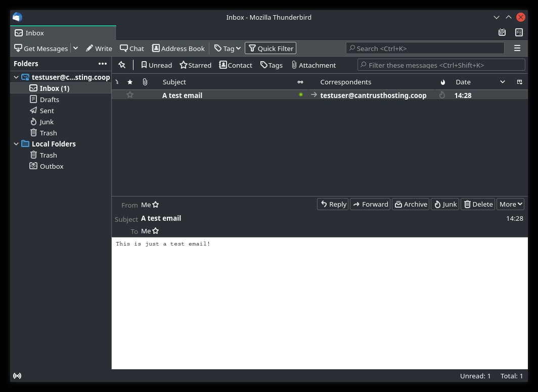Viewport: 538px width, 392px height.
Task: Click the thread column header icon
Action: pyautogui.click(x=117, y=82)
